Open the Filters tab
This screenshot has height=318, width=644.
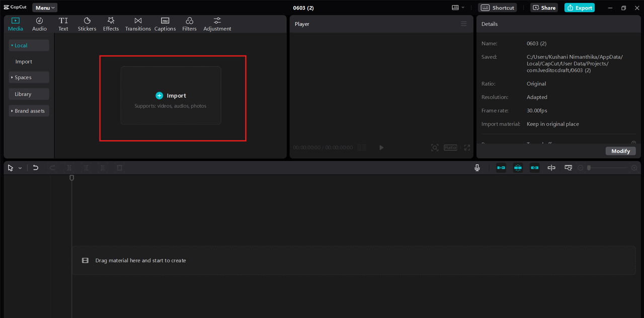(189, 24)
